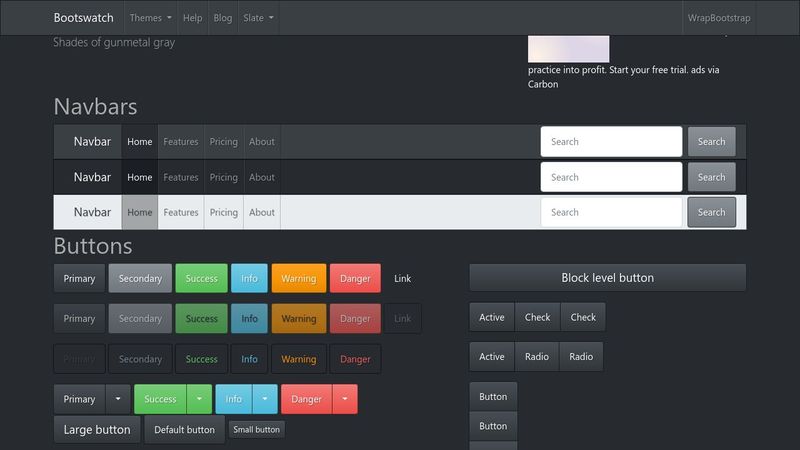Select the middle Radio button
The image size is (800, 450).
click(x=537, y=357)
